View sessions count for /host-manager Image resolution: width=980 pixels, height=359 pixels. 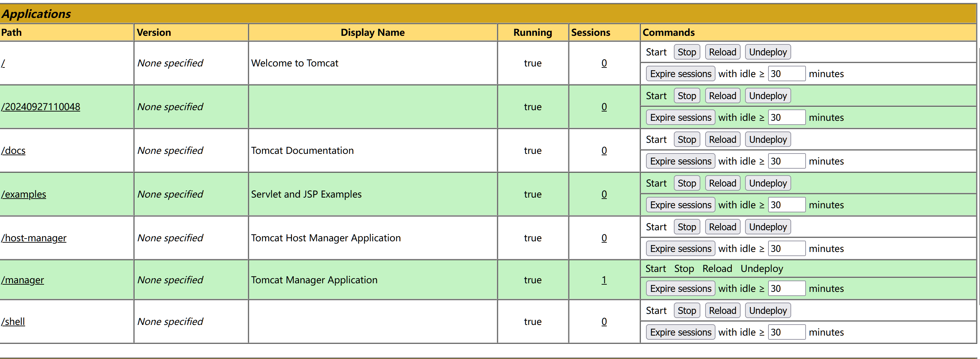point(604,238)
